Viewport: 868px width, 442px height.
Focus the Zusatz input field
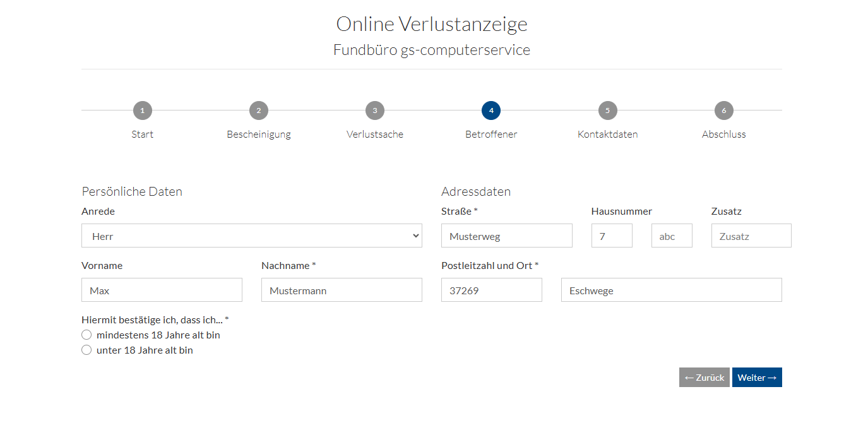tap(751, 236)
